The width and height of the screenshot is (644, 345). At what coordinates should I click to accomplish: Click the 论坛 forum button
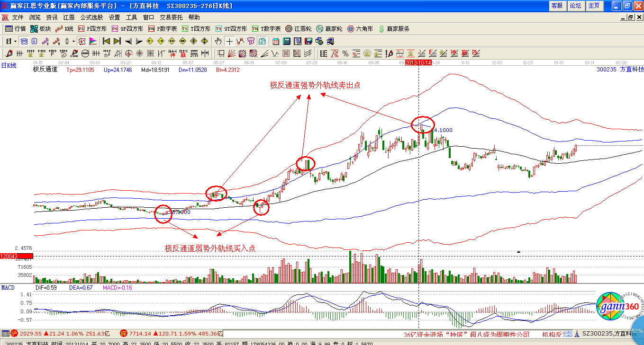point(575,6)
